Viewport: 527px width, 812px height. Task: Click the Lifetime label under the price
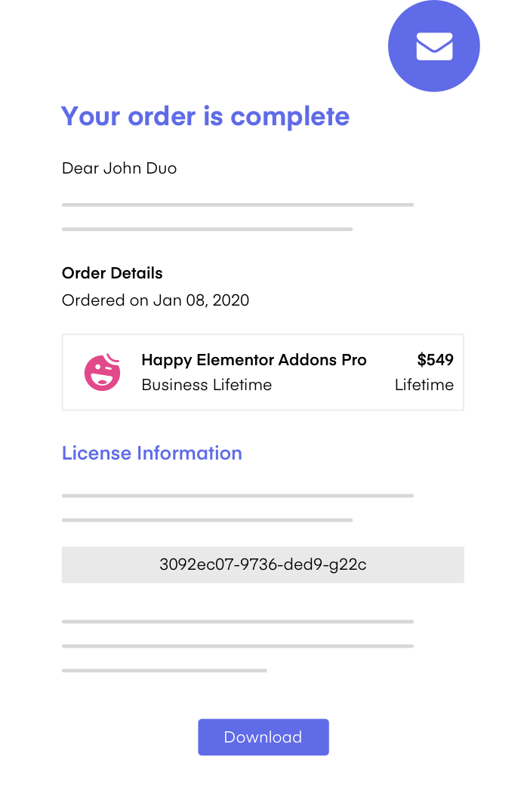point(424,385)
